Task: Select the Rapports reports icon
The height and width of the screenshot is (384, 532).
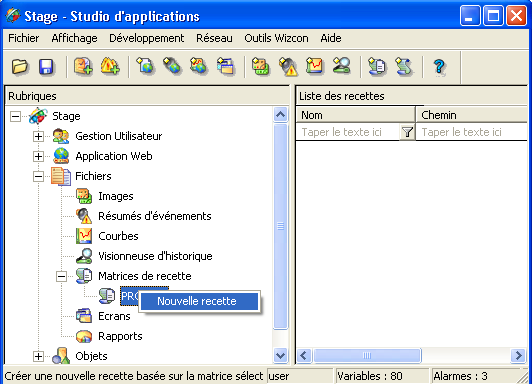Action: (84, 336)
